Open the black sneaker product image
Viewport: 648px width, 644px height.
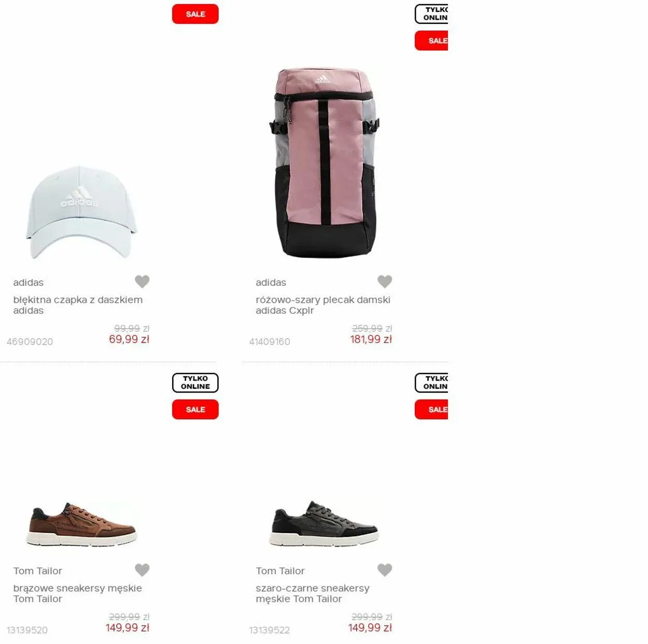click(324, 523)
